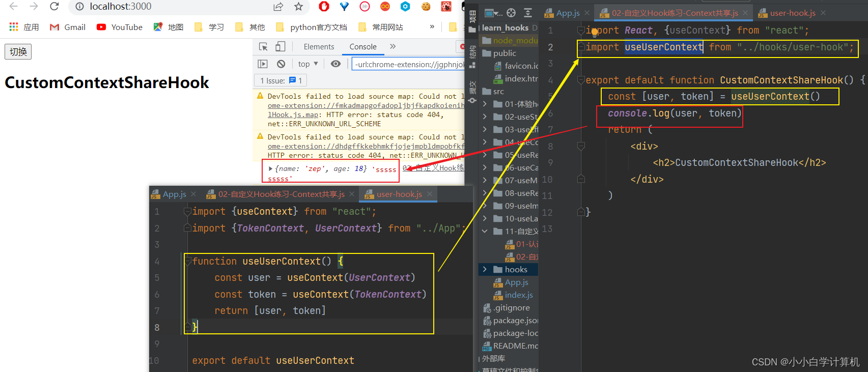Viewport: 868px width, 372px height.
Task: Activate DevTools inspect element picker
Action: [x=263, y=47]
